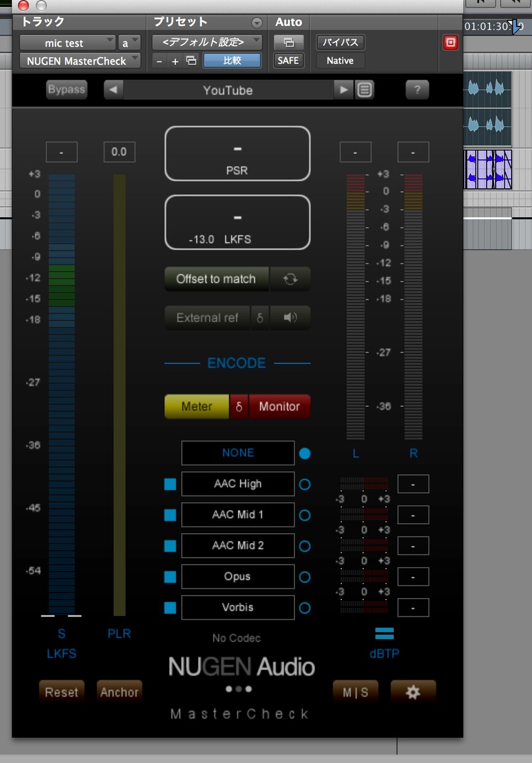Click the Anchor button

point(119,692)
